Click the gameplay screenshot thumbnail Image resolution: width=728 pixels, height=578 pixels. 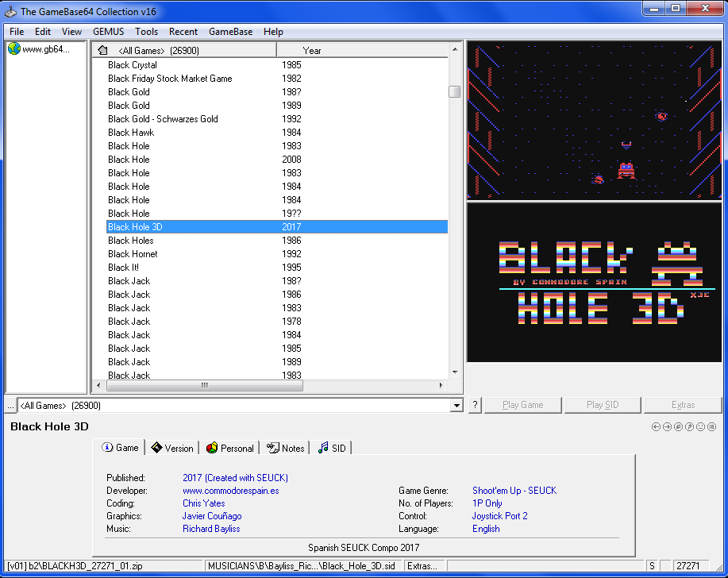pos(595,121)
